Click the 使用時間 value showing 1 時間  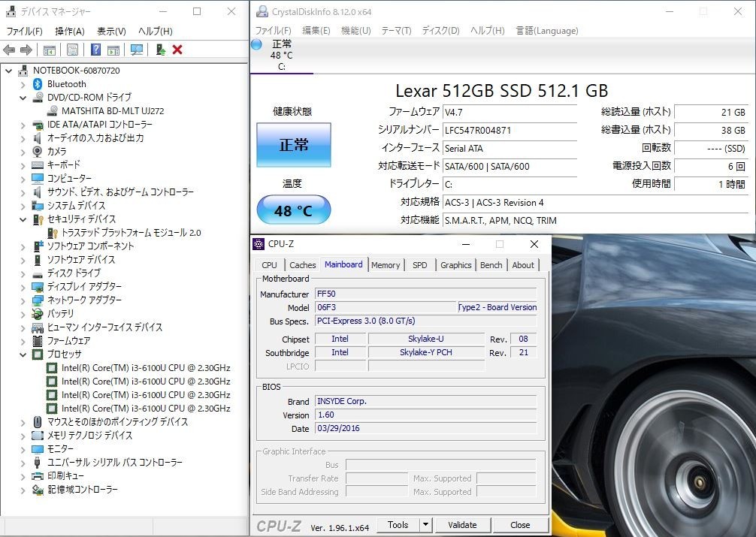point(711,184)
